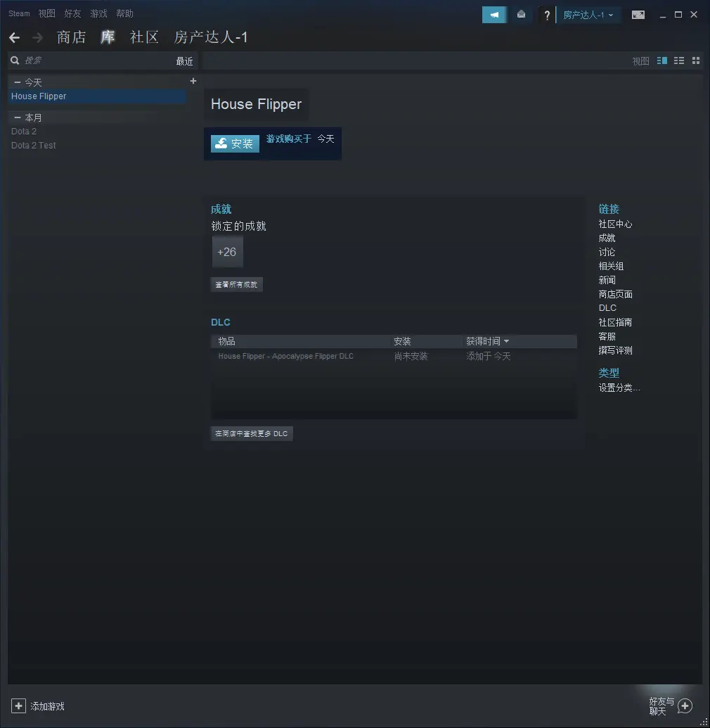Viewport: 710px width, 728px height.
Task: Click 添加游戏 at the bottom left
Action: (47, 706)
